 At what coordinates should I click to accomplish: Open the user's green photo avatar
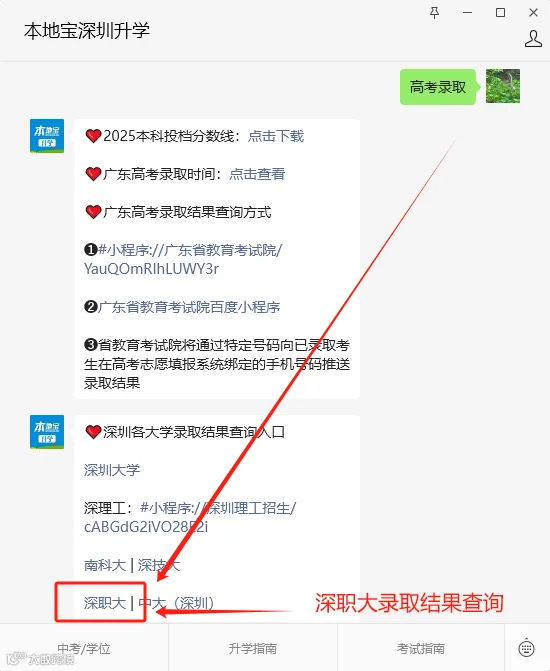503,86
